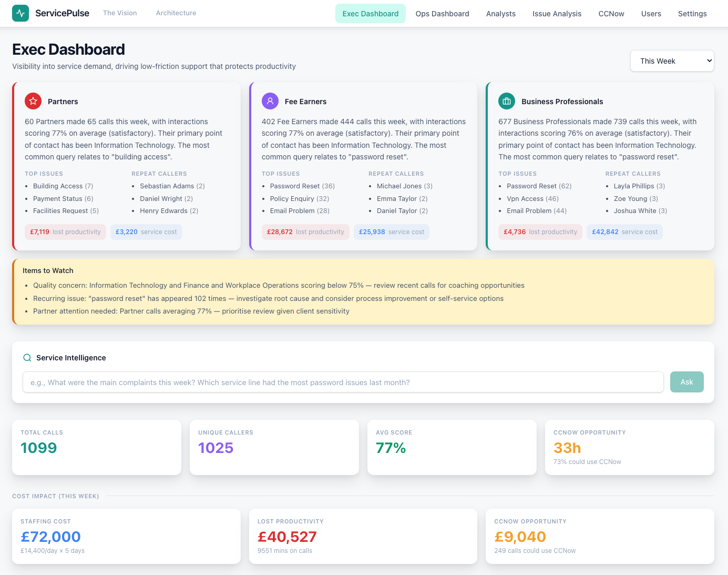728x575 pixels.
Task: Click the star icon on the Partners card
Action: (33, 101)
